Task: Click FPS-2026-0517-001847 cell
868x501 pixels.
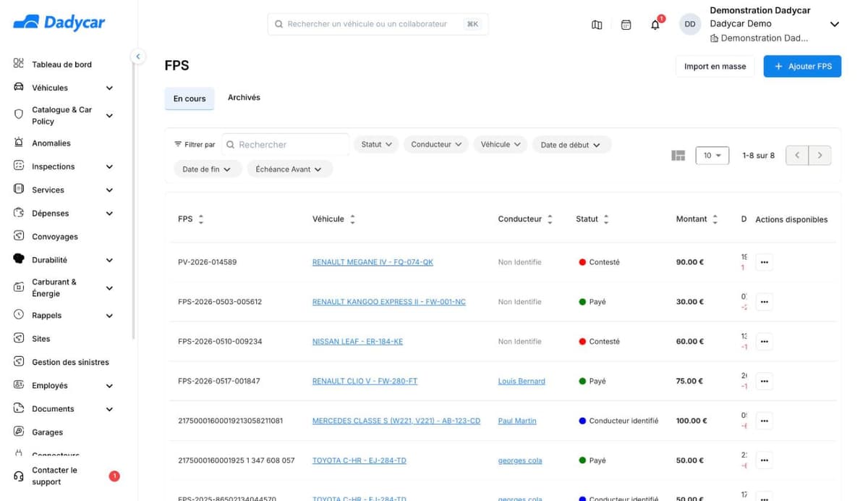Action: point(219,382)
